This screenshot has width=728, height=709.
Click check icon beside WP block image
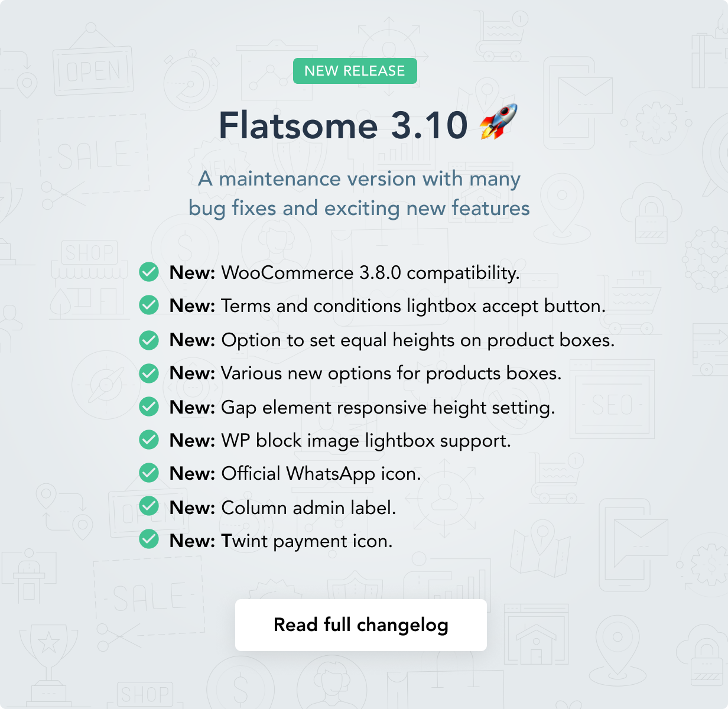click(149, 440)
